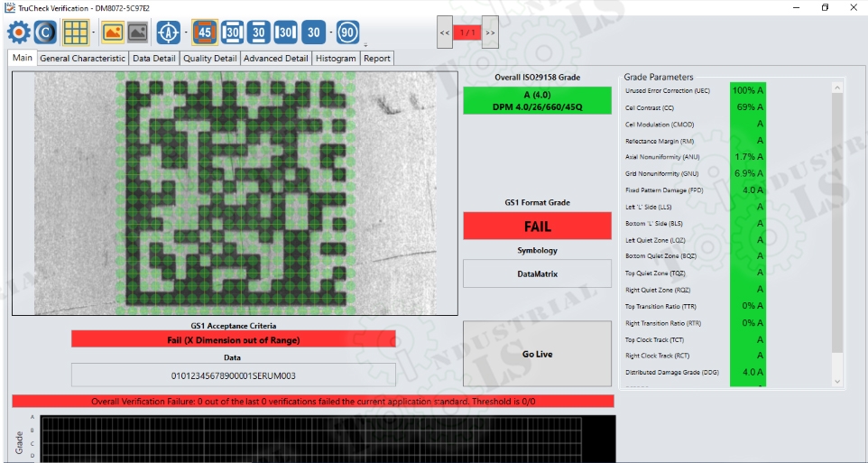The height and width of the screenshot is (463, 868).
Task: Select the 30 four-sided lighting icon
Action: [x=233, y=32]
